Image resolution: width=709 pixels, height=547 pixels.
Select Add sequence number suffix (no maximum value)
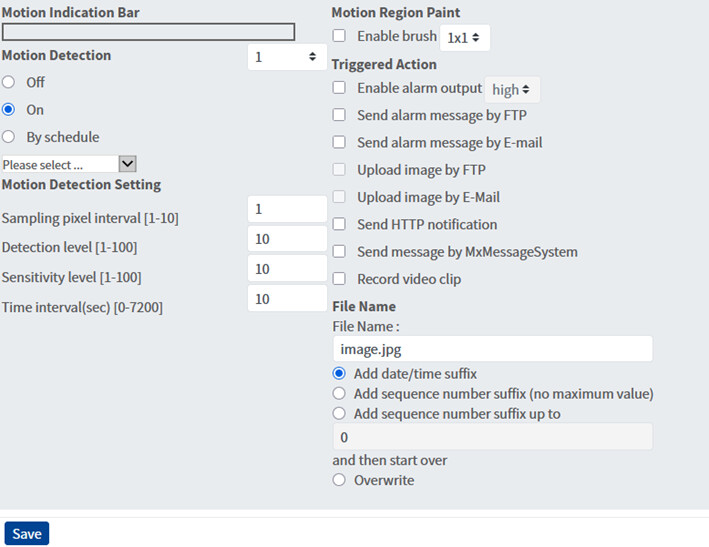(340, 394)
